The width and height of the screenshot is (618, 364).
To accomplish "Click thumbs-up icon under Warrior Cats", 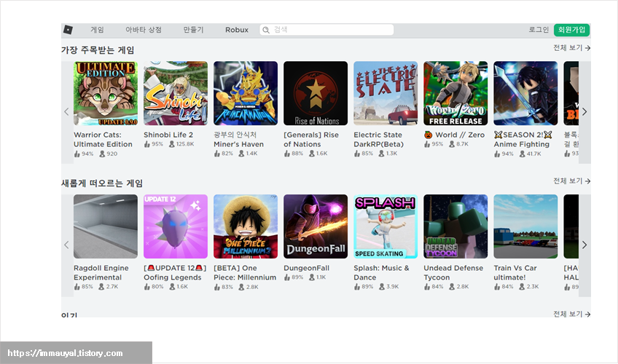I will (77, 154).
